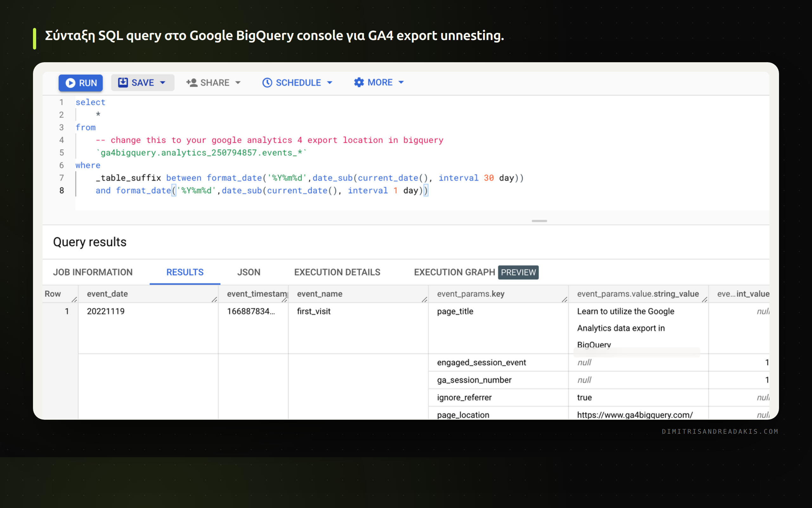This screenshot has height=508, width=812.
Task: Open the SCHEDULE options label
Action: click(298, 83)
